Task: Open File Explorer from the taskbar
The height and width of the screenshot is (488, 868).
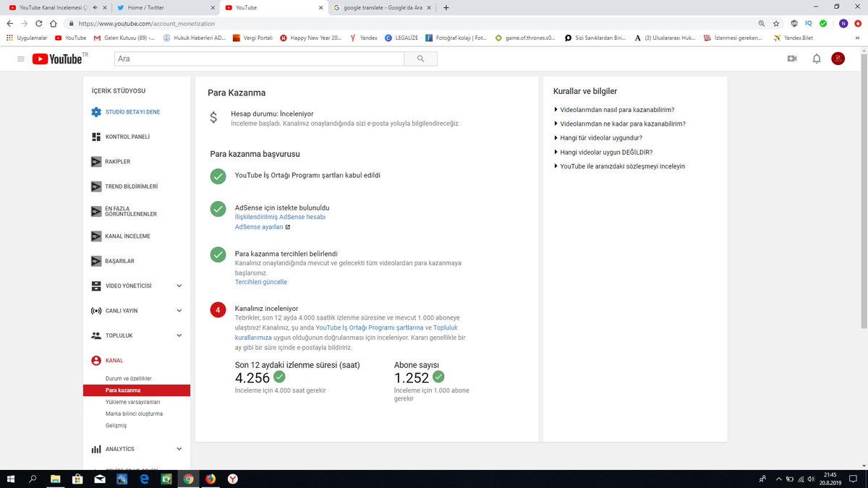Action: [55, 479]
